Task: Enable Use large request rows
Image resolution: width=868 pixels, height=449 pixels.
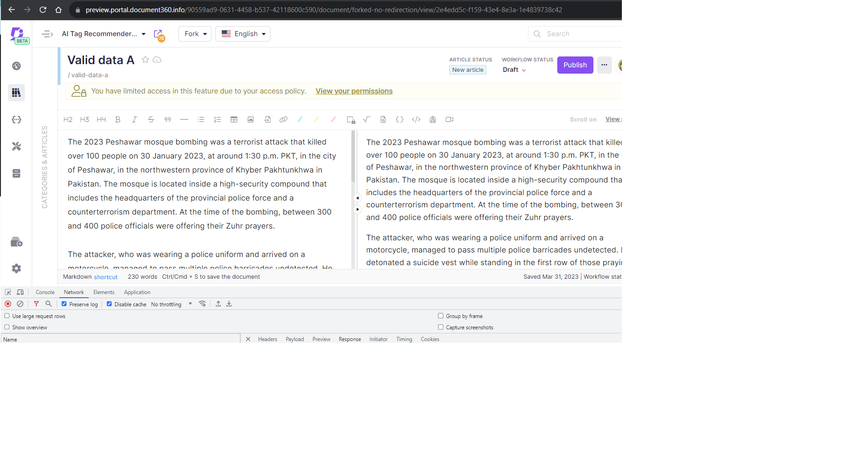Action: [7, 316]
